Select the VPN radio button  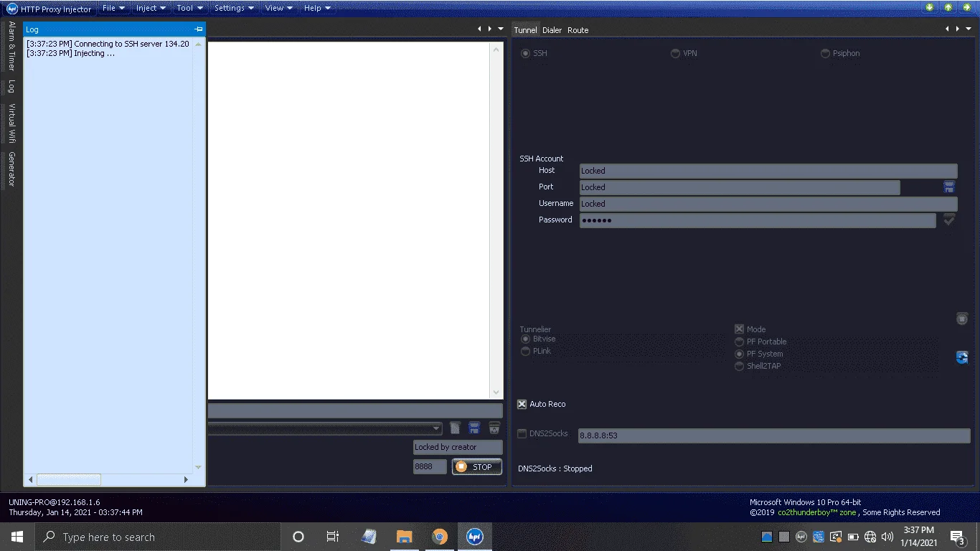coord(676,53)
